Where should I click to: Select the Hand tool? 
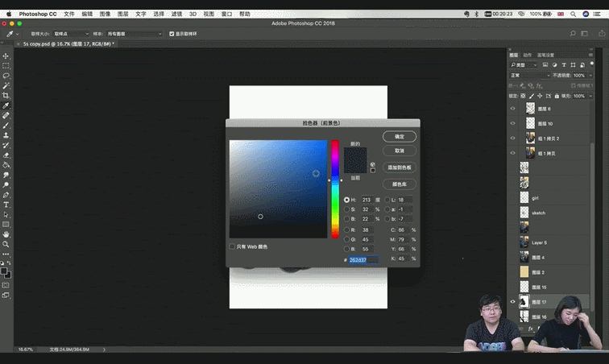coord(6,234)
